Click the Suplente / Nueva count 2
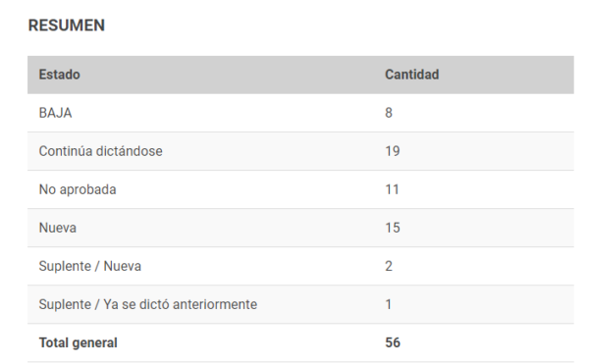The height and width of the screenshot is (364, 589). tap(389, 266)
